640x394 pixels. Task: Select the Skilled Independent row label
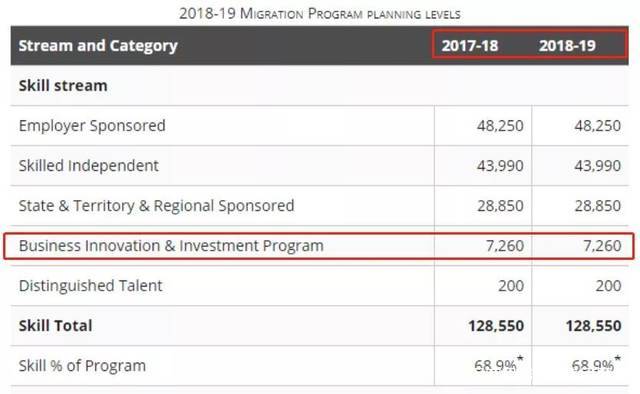click(x=89, y=166)
